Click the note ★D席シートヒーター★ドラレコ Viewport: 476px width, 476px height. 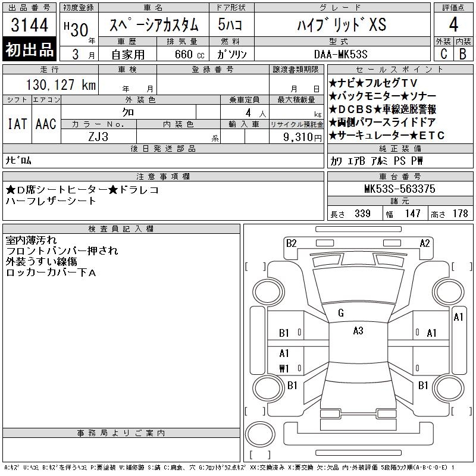[82, 190]
